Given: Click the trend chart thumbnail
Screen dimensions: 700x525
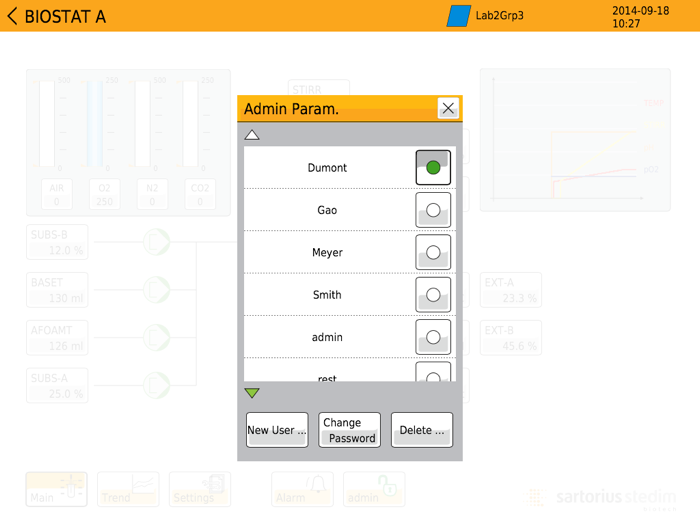Looking at the screenshot, I should (x=575, y=140).
